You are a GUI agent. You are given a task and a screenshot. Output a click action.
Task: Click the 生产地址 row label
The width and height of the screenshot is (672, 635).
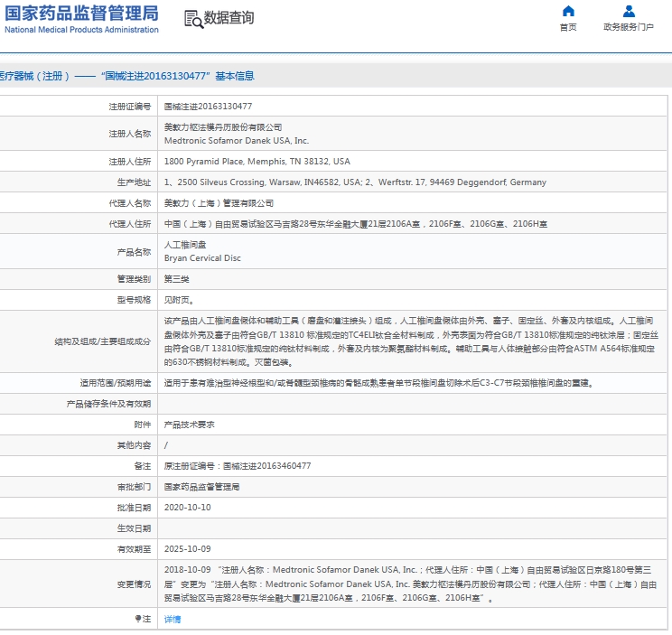(x=135, y=182)
